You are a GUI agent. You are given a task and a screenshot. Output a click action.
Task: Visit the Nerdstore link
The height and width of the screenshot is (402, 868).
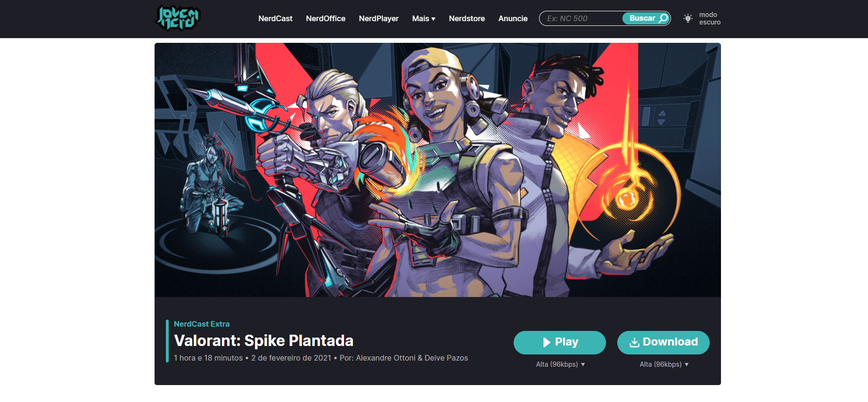click(467, 18)
